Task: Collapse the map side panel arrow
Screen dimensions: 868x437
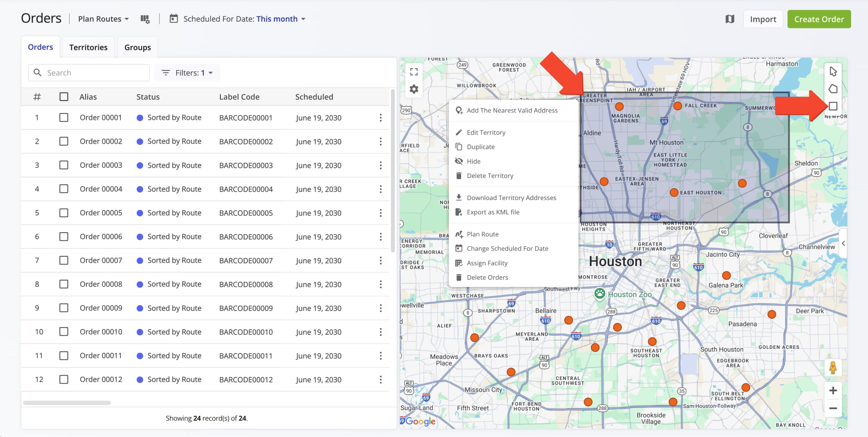Action: click(843, 243)
